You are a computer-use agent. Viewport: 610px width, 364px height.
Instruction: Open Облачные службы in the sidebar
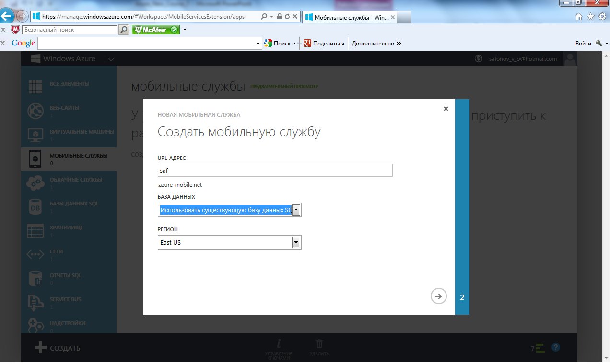(x=69, y=182)
